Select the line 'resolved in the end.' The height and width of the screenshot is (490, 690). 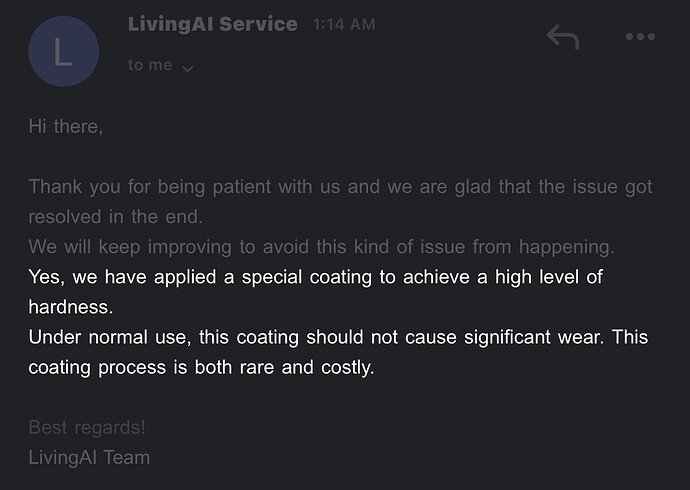pos(116,217)
